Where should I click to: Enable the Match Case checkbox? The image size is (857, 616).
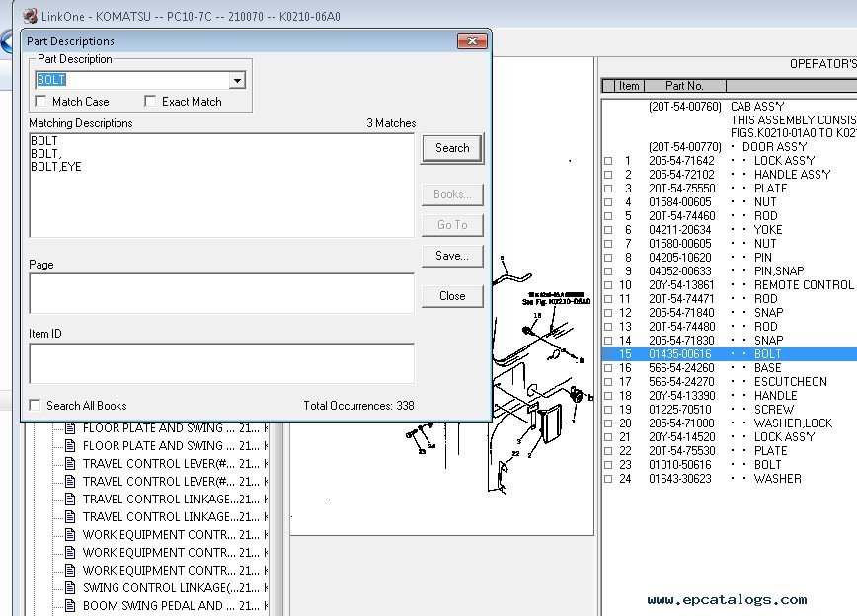point(41,102)
